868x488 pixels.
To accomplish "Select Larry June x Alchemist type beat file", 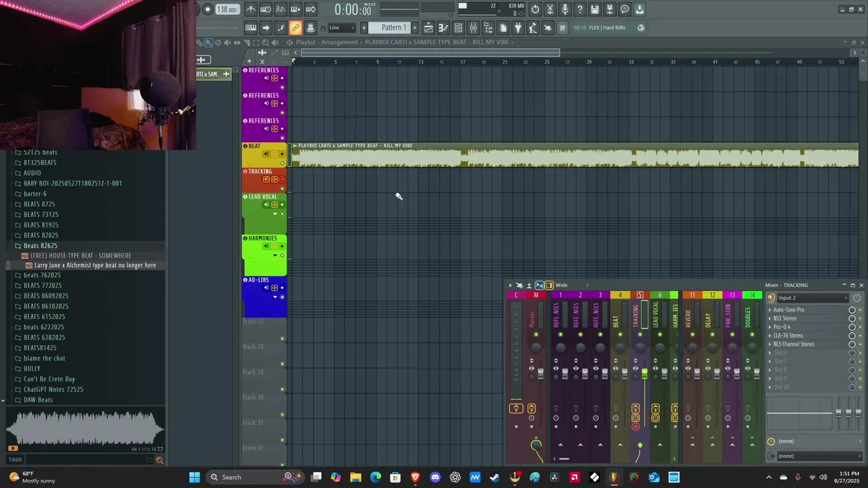I will 95,266.
